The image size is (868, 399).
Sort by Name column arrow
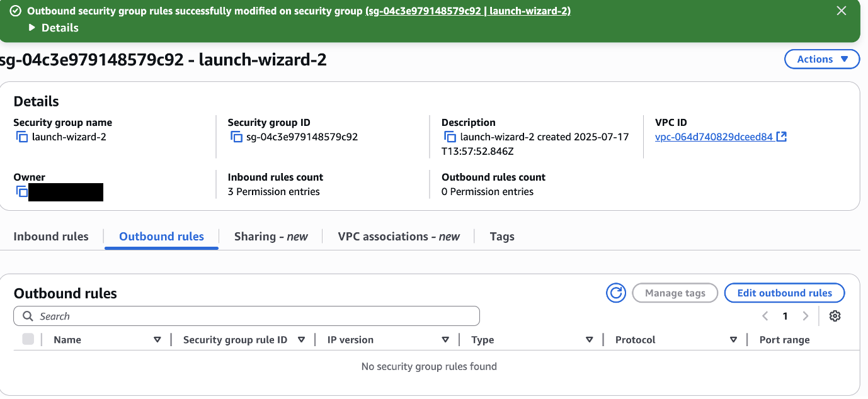[157, 340]
